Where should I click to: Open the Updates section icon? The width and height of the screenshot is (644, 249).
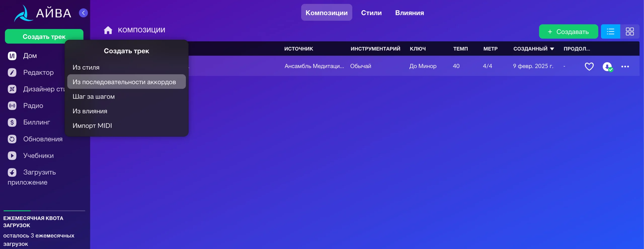point(12,139)
